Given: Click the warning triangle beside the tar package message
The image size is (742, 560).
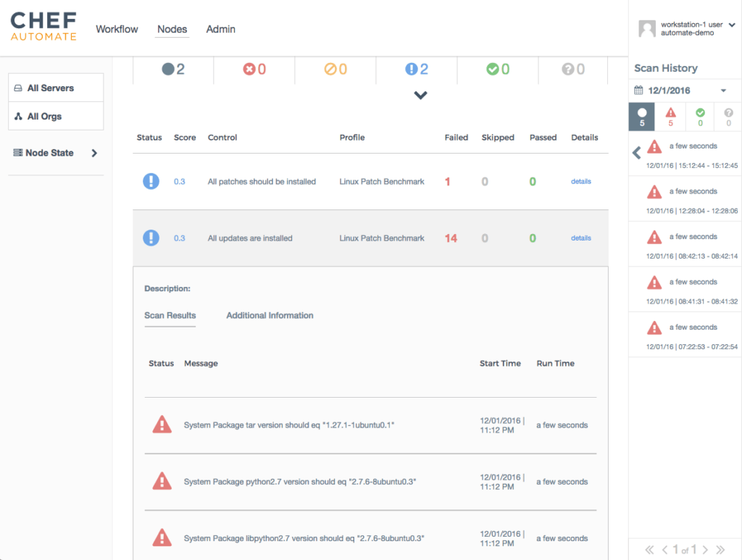Looking at the screenshot, I should 162,425.
